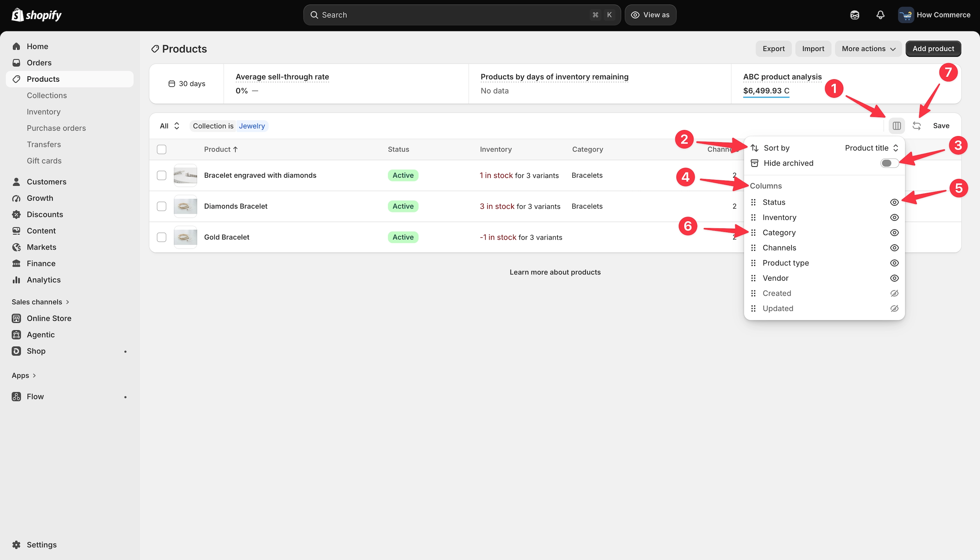
Task: Open Purchase orders in sidebar
Action: (x=56, y=128)
